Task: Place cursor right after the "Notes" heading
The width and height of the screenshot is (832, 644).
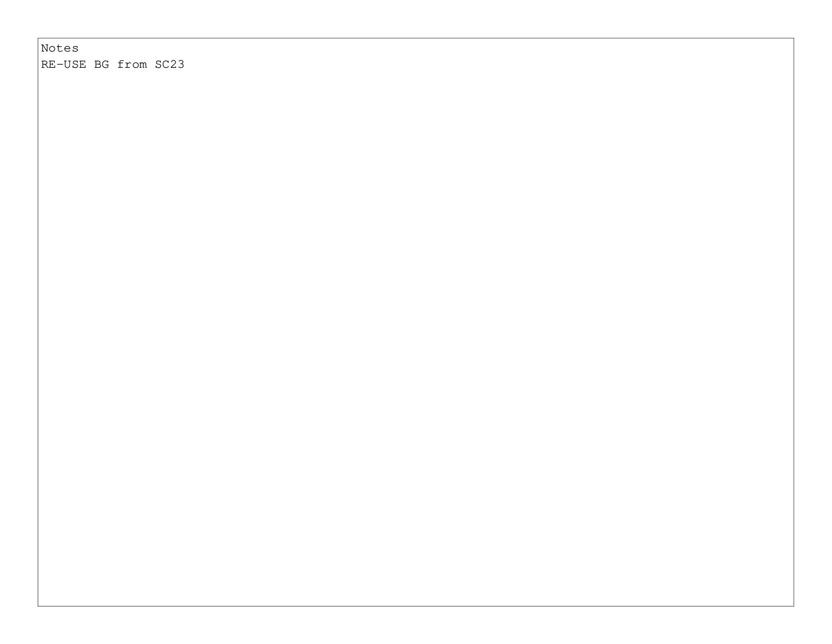Action: coord(80,48)
